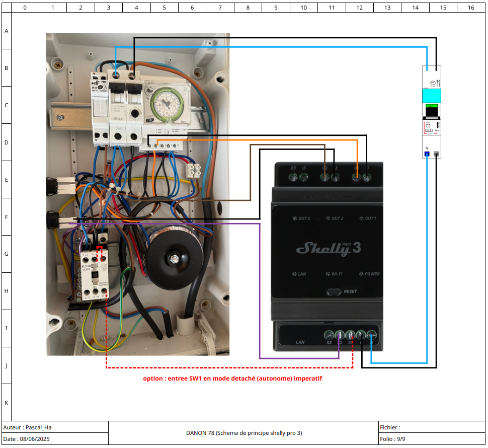Click the cyan label area of the breaker
Viewport: 488px width, 448px height.
(431, 96)
